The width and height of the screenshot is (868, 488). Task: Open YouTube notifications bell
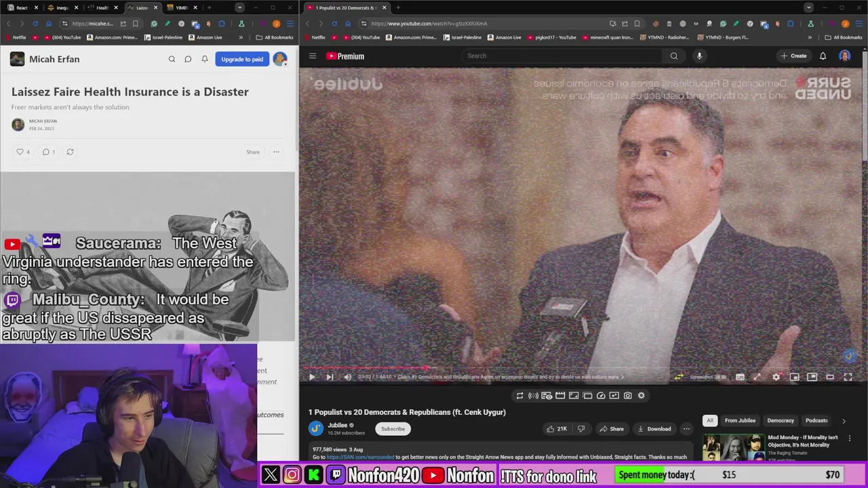point(823,56)
